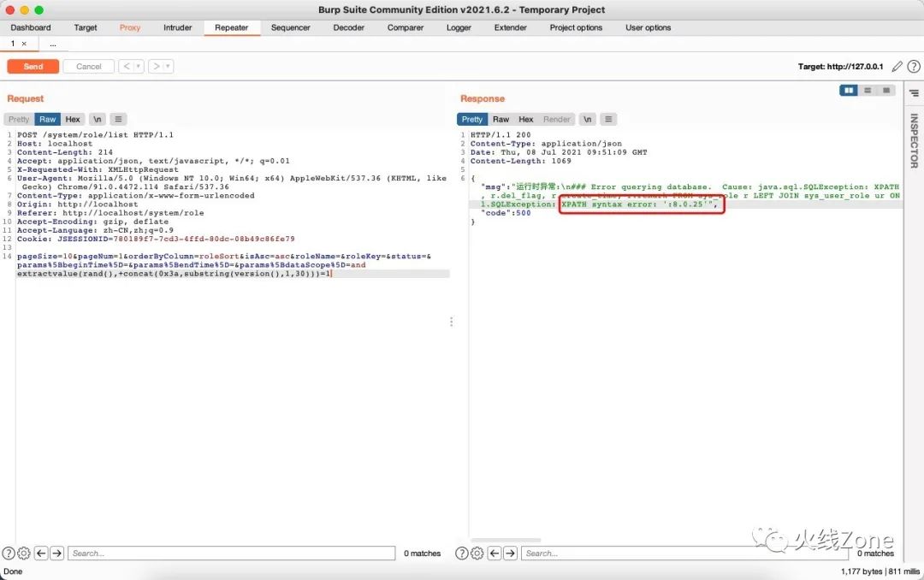Open the Sequencer tab
This screenshot has height=580, width=924.
coord(291,27)
